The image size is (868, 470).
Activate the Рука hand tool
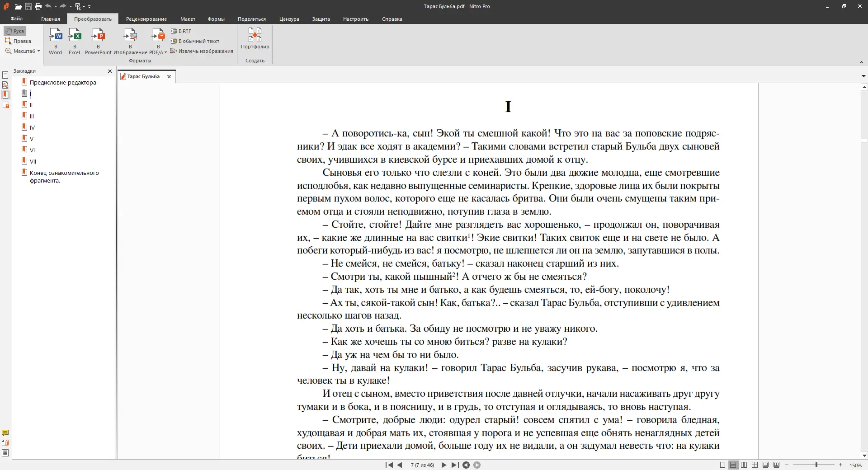[x=15, y=31]
